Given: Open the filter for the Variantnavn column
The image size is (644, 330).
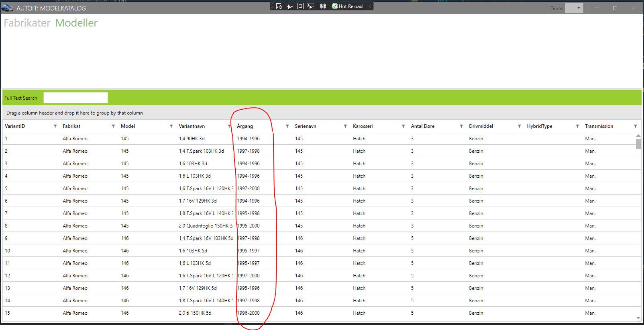Looking at the screenshot, I should pos(229,126).
